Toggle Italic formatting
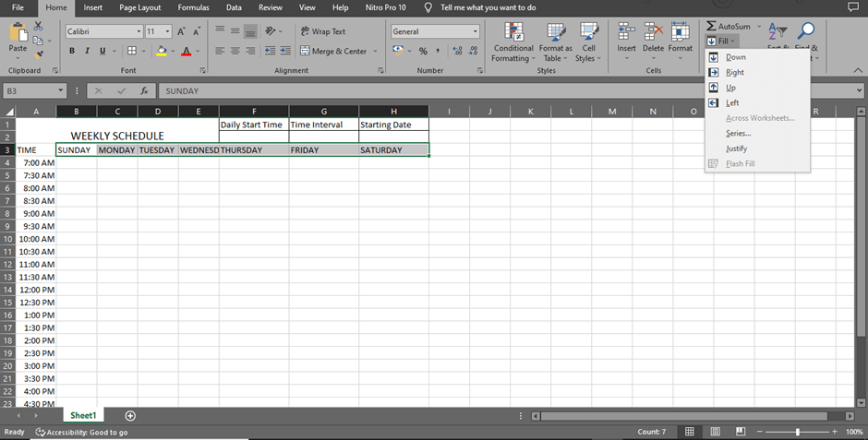 click(87, 51)
